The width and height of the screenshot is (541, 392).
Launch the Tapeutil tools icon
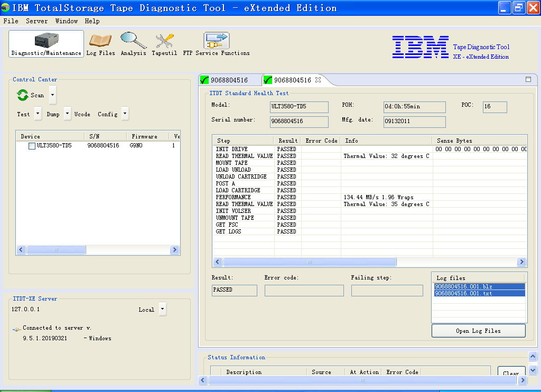point(164,44)
